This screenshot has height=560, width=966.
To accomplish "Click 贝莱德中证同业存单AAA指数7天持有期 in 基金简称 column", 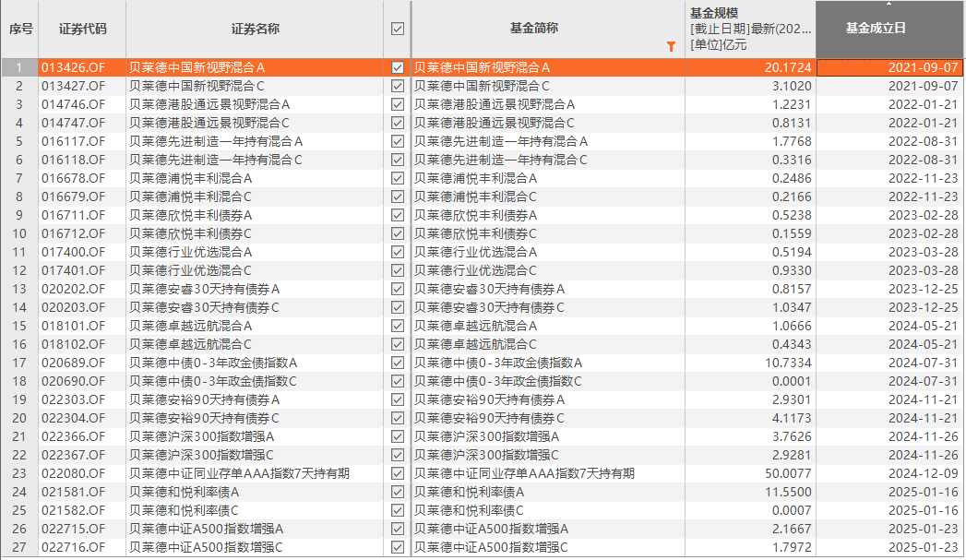I will [x=524, y=474].
